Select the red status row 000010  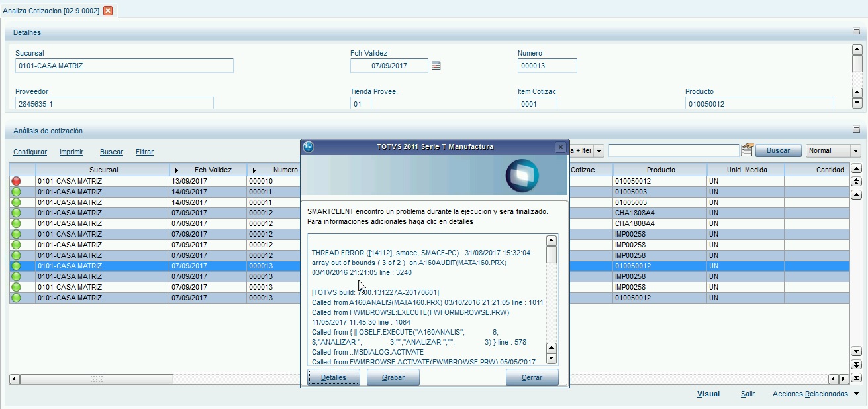[x=16, y=181]
